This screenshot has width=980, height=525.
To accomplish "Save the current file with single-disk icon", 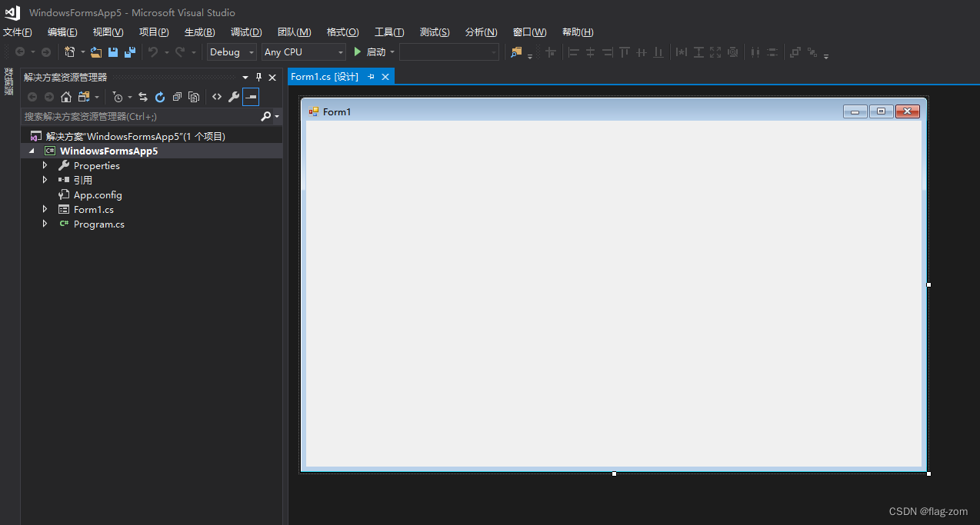I will [x=113, y=52].
